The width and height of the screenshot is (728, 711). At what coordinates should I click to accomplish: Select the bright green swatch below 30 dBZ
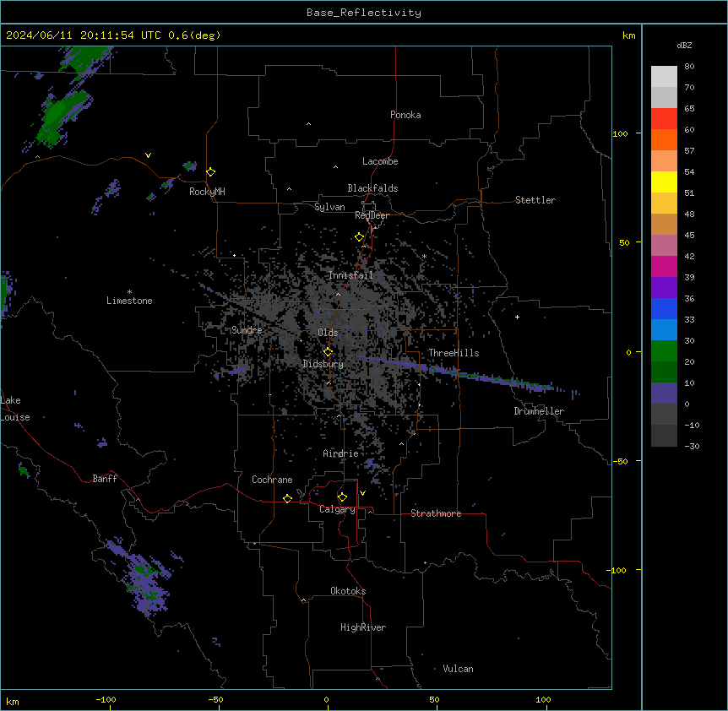click(664, 351)
